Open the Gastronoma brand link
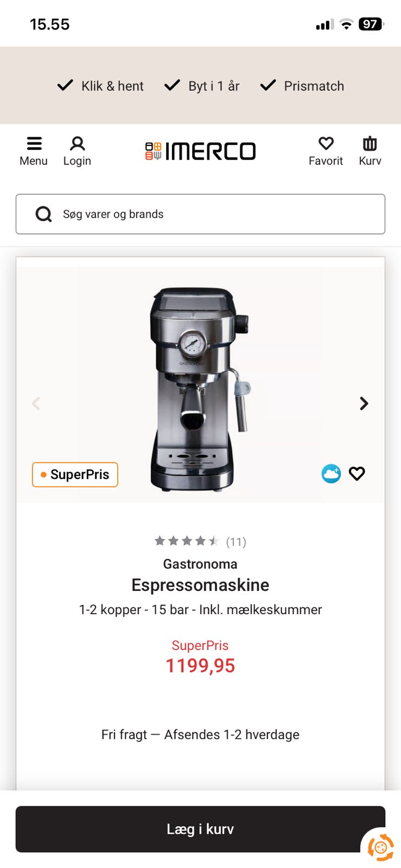Viewport: 401px width, 868px height. click(x=200, y=564)
